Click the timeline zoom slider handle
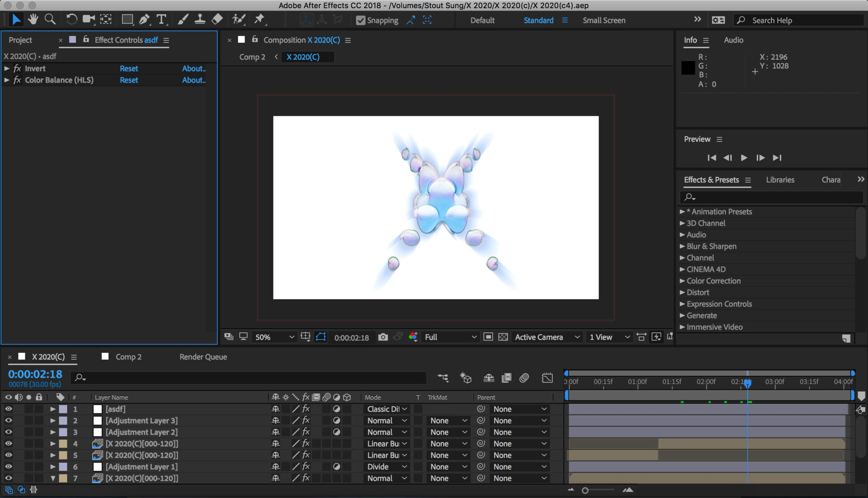This screenshot has height=498, width=868. pyautogui.click(x=585, y=490)
